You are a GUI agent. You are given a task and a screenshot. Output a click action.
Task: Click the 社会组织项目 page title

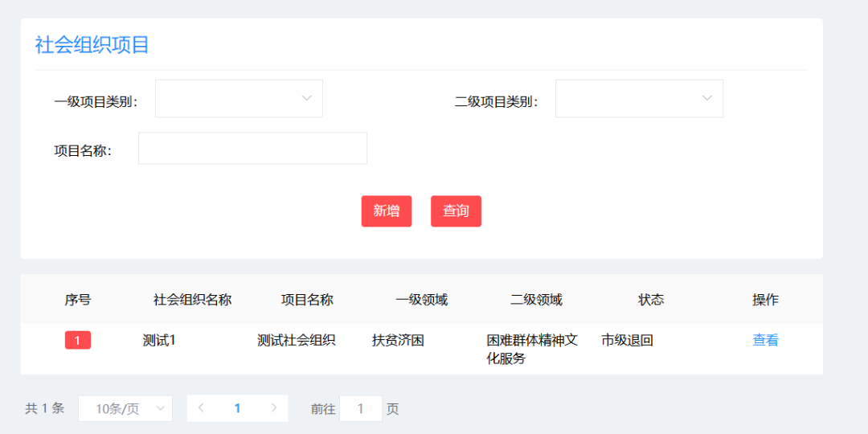tap(92, 45)
